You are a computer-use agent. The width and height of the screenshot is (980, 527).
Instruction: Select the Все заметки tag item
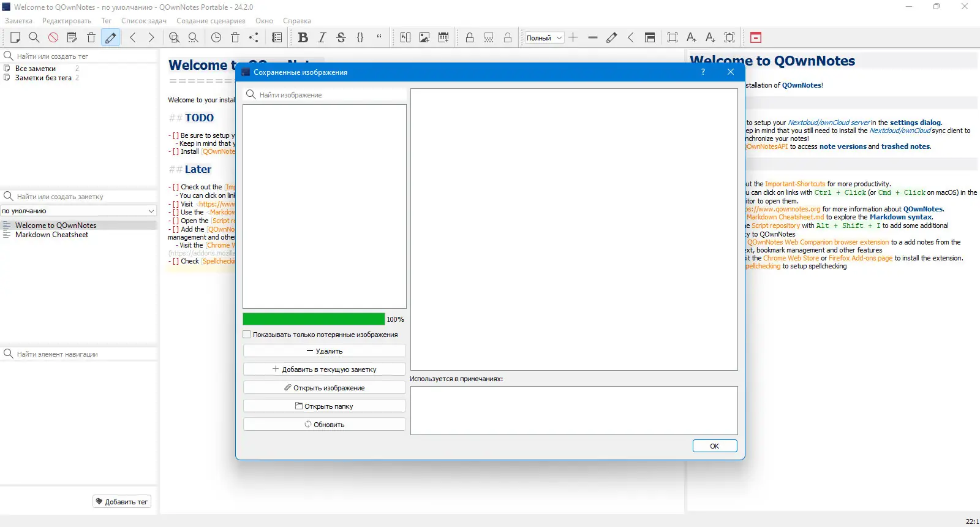[x=36, y=69]
